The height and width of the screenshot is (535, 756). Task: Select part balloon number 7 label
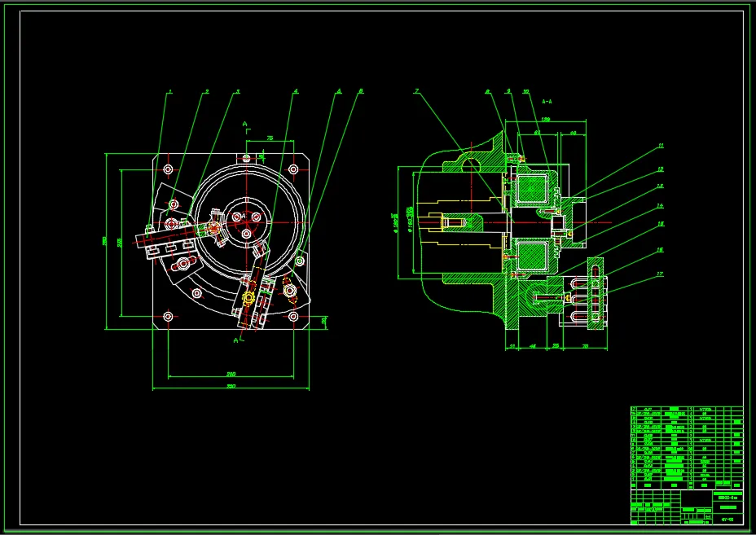click(x=416, y=91)
